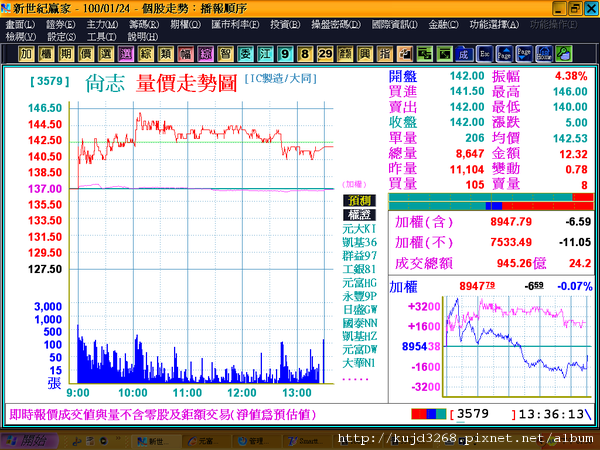Click the 權證 warrants button
600x450 pixels.
coord(359,215)
